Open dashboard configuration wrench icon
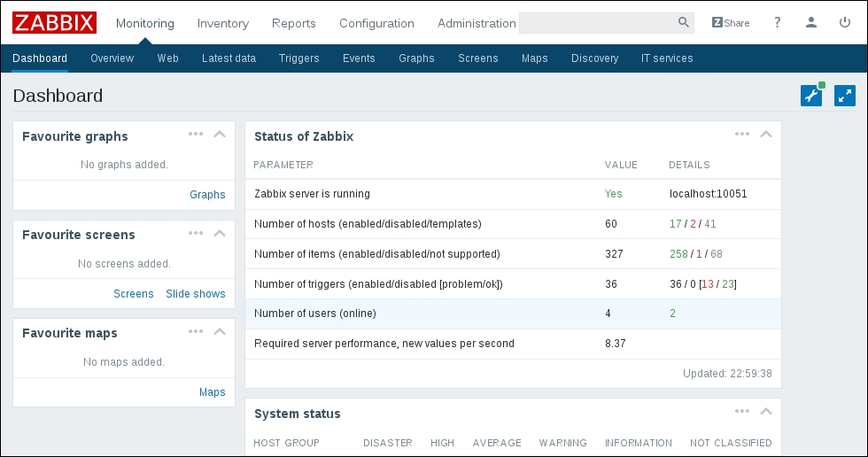Viewport: 868px width, 457px height. 810,96
